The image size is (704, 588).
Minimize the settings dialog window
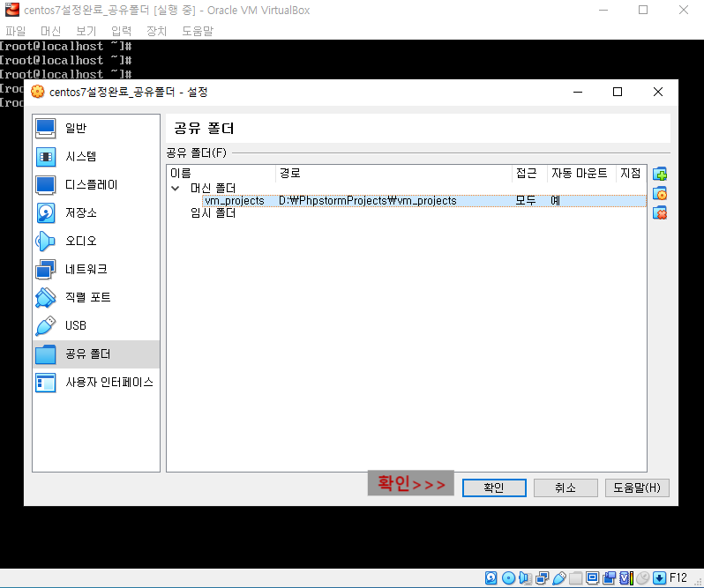578,92
